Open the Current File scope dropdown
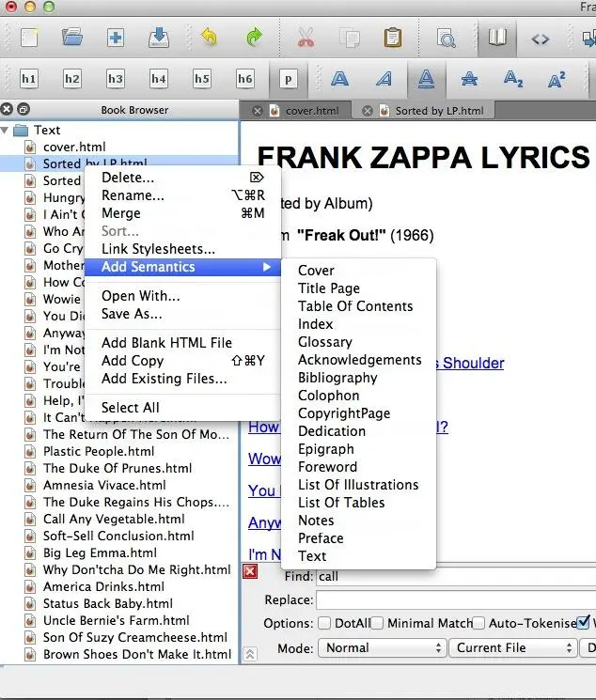596x700 pixels. [512, 647]
